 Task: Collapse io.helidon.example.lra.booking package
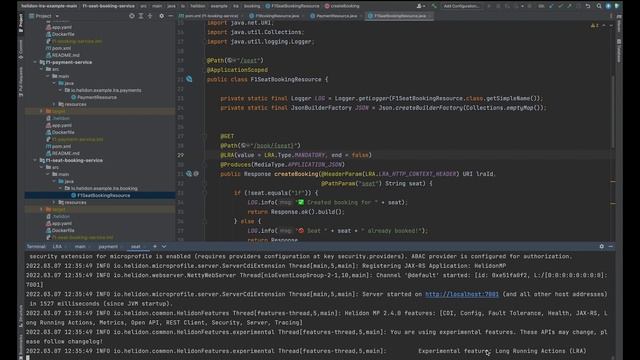pyautogui.click(x=60, y=188)
